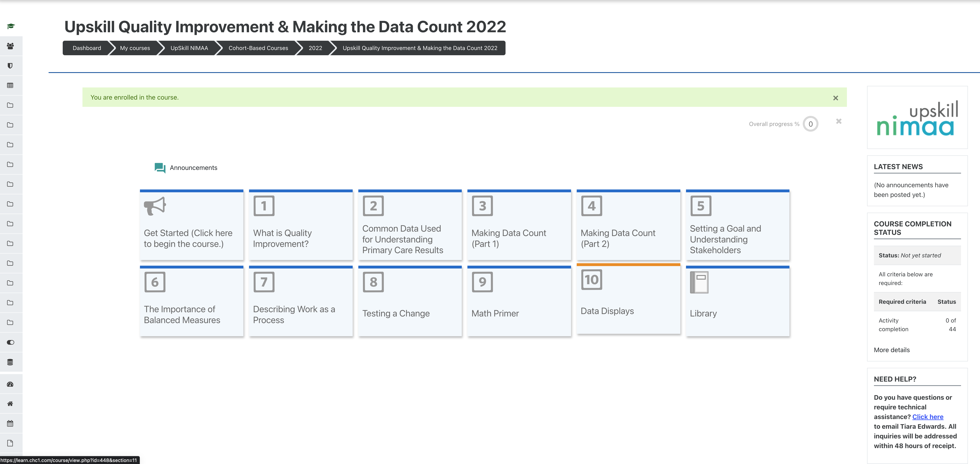
Task: Go to Site home icon
Action: click(11, 404)
